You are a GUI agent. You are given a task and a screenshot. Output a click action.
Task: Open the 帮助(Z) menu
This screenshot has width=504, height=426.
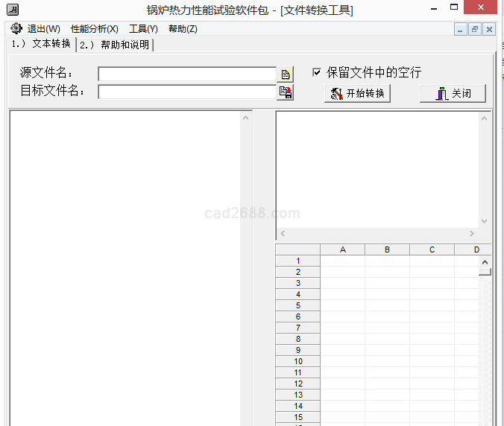coord(183,29)
